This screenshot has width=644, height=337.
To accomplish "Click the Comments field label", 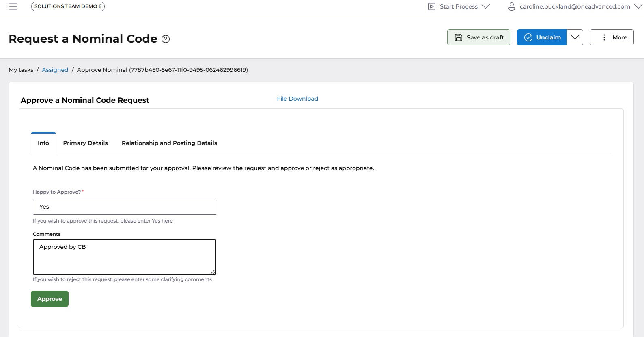I will coord(47,234).
